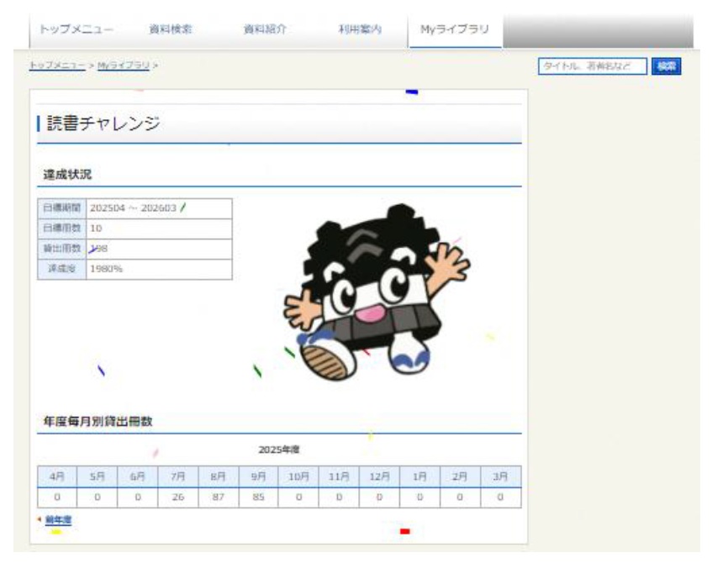Click the small arrow beside 前年度
This screenshot has height=574, width=728.
coord(39,519)
